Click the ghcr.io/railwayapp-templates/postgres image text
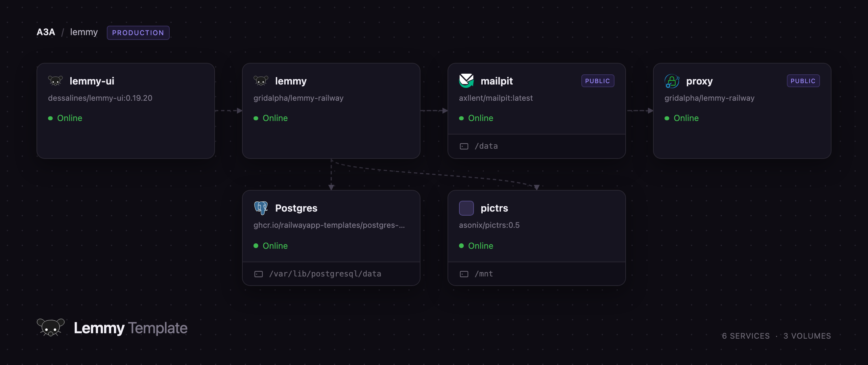This screenshot has width=868, height=365. click(329, 225)
